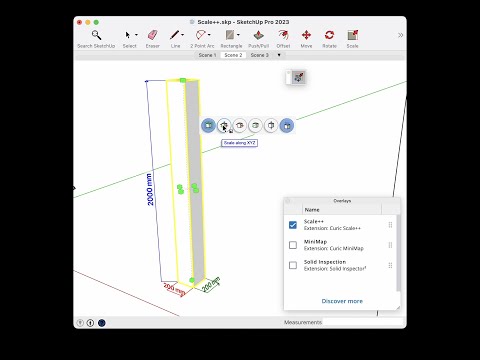
Task: Click the rightmost blue Scale++ option button
Action: point(287,126)
